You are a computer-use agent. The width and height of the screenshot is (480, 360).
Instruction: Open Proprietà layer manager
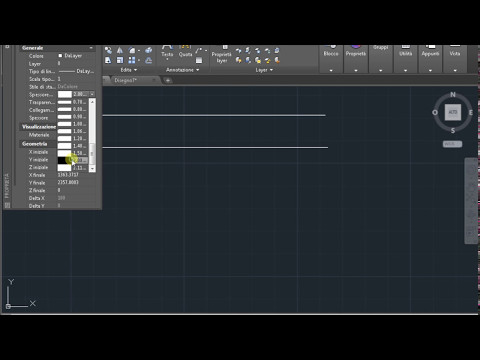(222, 55)
